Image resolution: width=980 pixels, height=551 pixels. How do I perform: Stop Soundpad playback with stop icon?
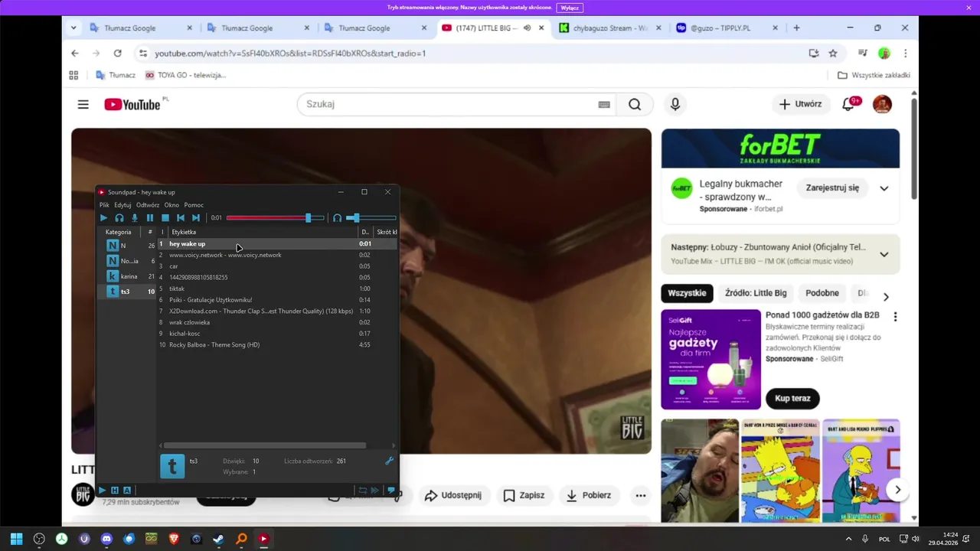click(x=165, y=218)
